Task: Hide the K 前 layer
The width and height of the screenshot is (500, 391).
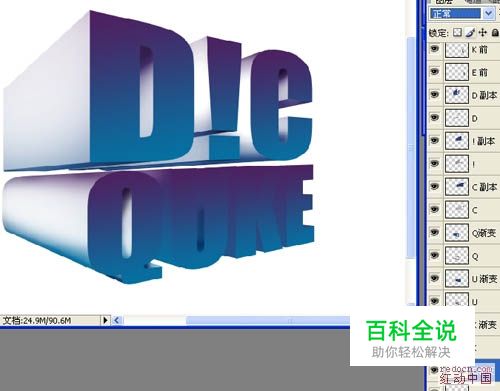Action: click(x=434, y=49)
